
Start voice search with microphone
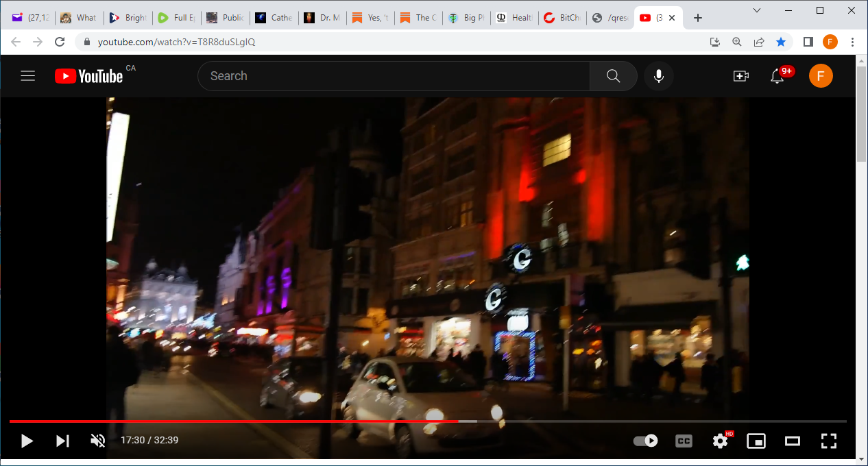(x=659, y=76)
